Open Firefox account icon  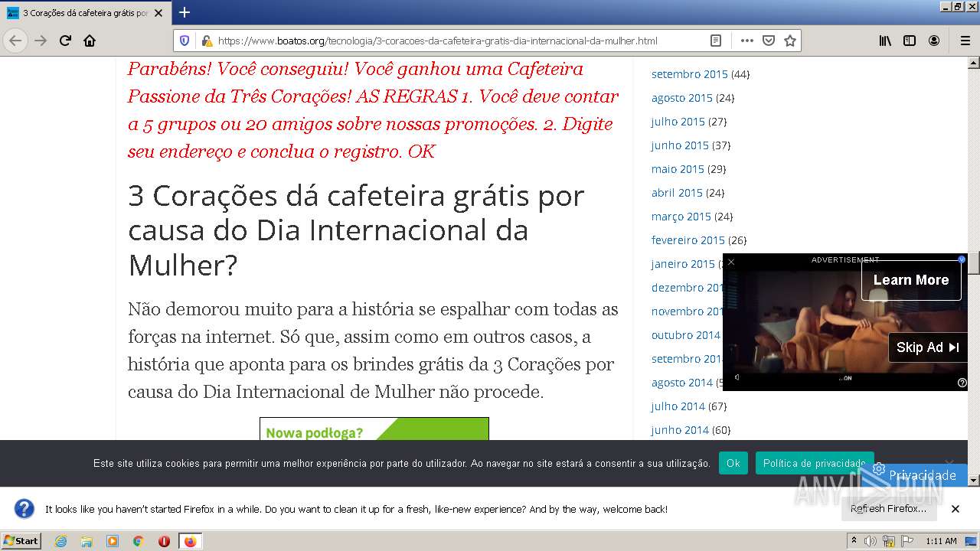click(x=934, y=41)
